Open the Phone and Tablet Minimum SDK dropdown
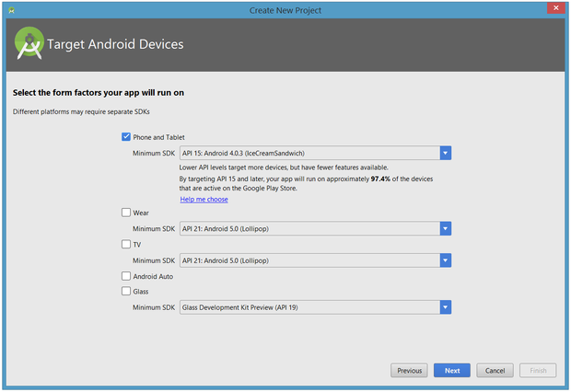This screenshot has height=392, width=571. [445, 153]
